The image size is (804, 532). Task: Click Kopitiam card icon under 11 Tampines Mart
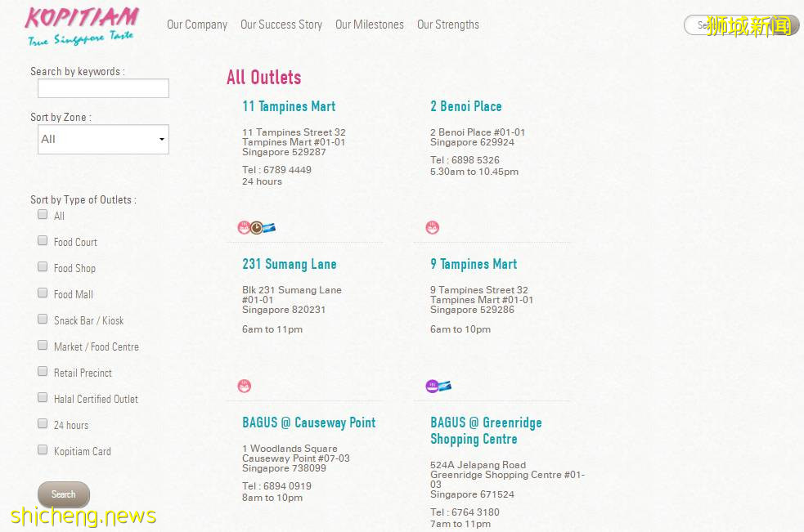tap(268, 228)
